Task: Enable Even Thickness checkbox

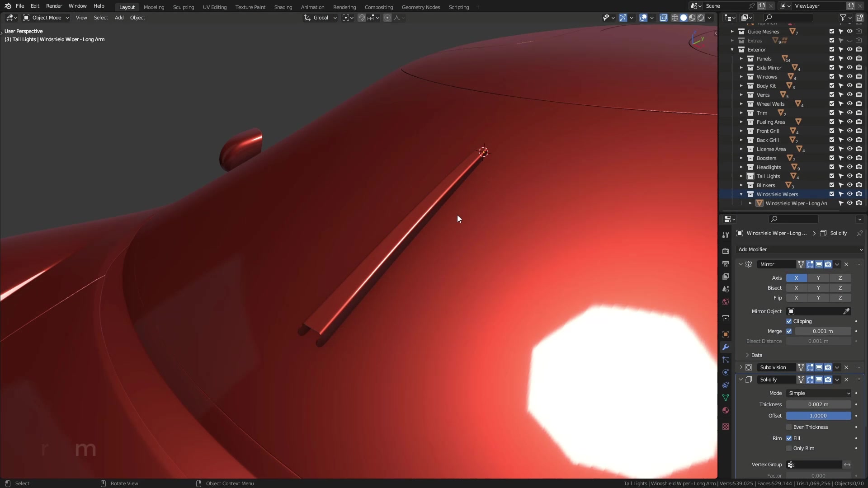Action: coord(789,427)
